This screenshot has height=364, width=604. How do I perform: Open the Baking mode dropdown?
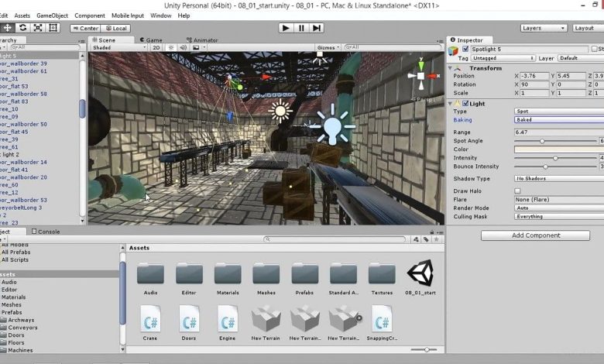click(x=559, y=120)
